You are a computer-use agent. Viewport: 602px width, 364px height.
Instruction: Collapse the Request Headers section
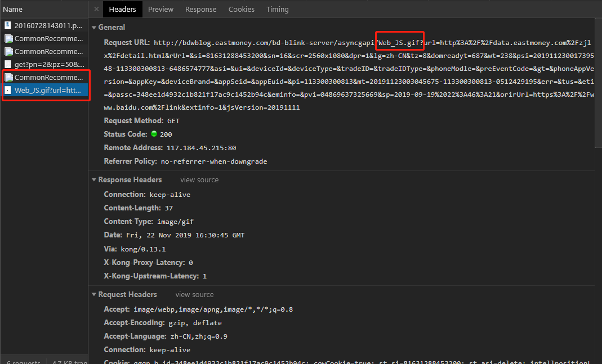[94, 295]
